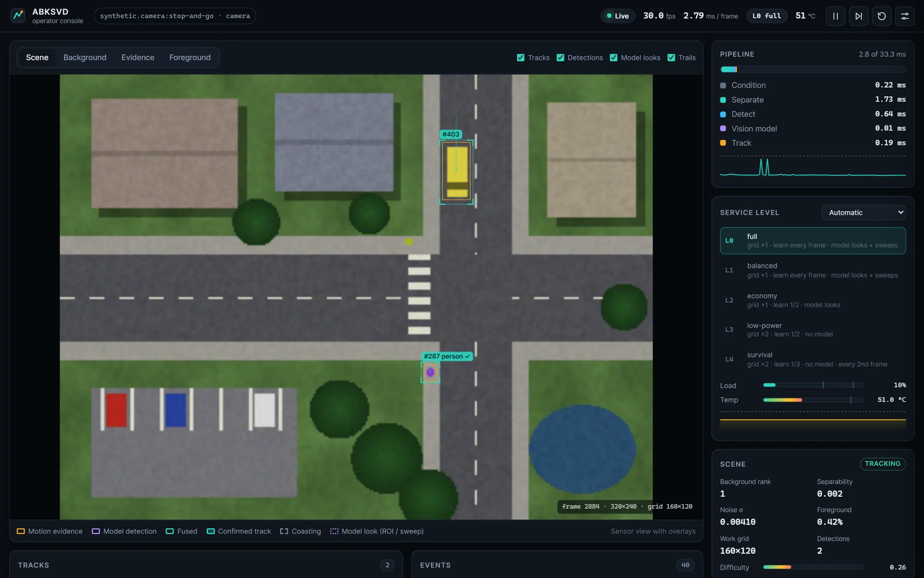Click the pipeline timing progress bar
Screen dimensions: 924x578
click(813, 69)
